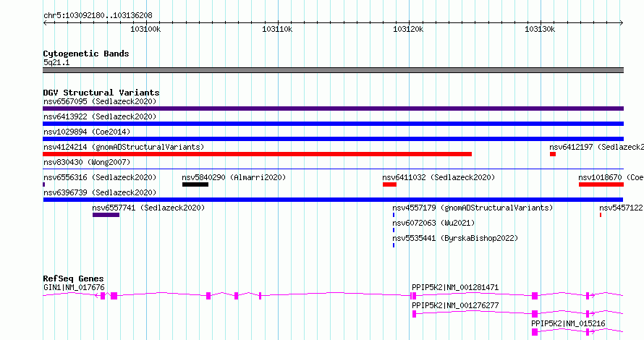644x340 pixels.
Task: Open variant label nsv6396739 (Sedlazeck2020)
Action: (x=100, y=192)
